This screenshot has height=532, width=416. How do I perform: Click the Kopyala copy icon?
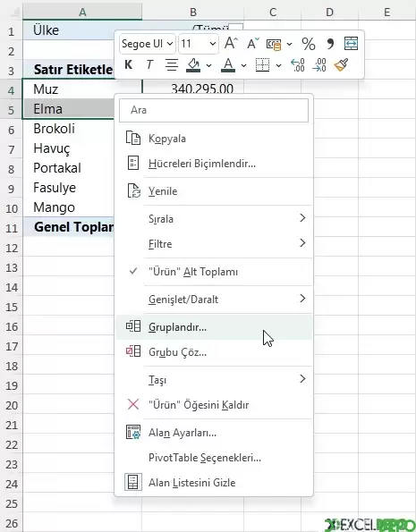pyautogui.click(x=133, y=138)
